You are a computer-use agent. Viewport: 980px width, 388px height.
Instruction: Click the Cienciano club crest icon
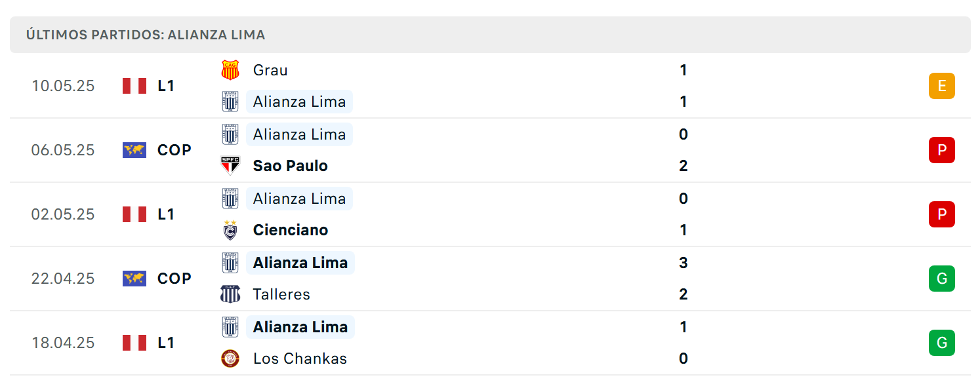pyautogui.click(x=230, y=230)
